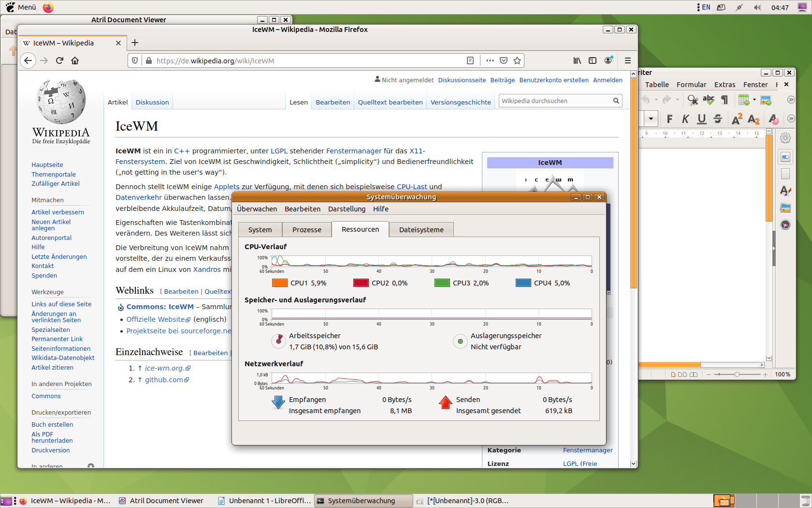
Task: Switch to the System tab
Action: tap(260, 230)
